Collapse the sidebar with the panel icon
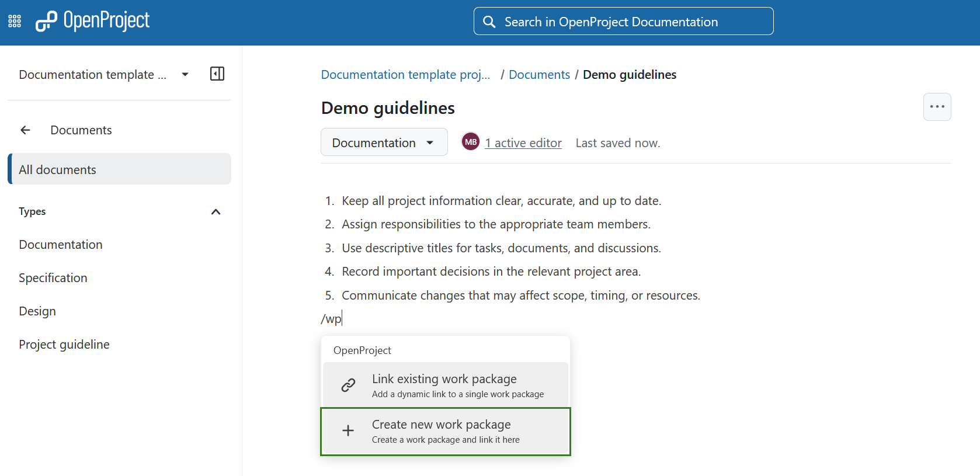Screen dimensions: 980x476 pos(217,74)
